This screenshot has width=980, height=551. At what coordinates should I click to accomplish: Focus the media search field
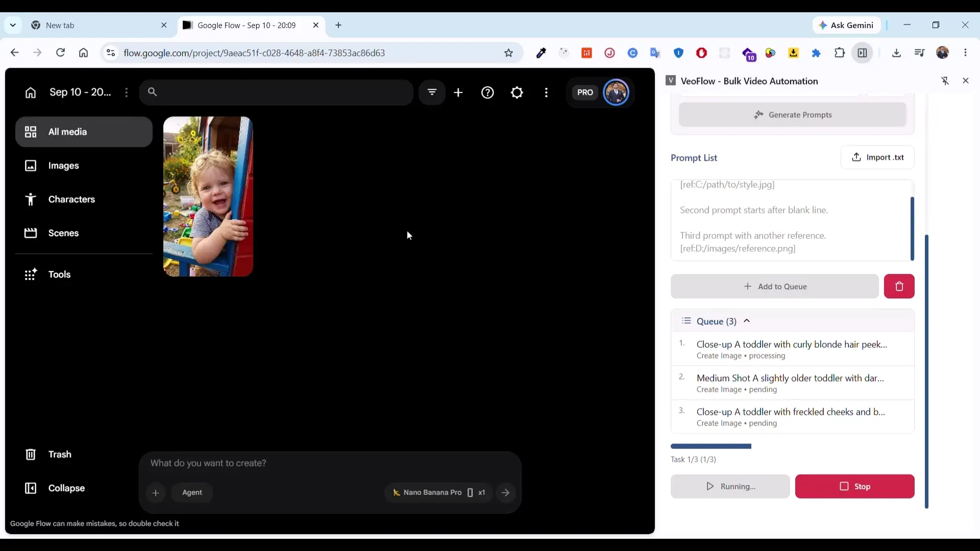point(276,92)
